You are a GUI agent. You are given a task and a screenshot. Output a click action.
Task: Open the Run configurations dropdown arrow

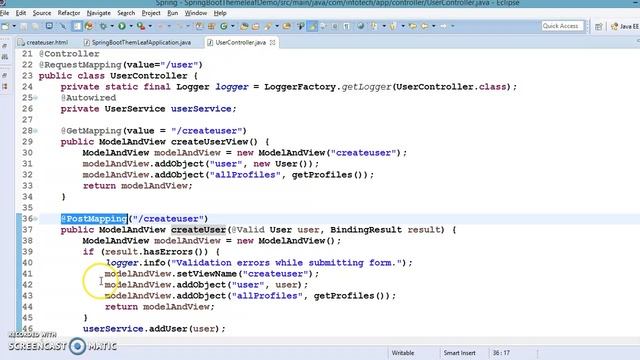point(131,26)
